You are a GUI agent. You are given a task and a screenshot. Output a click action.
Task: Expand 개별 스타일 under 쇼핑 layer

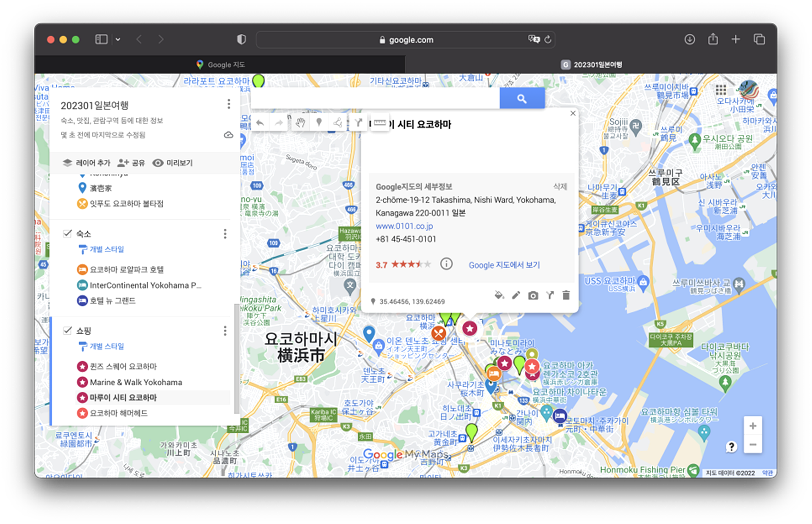click(106, 346)
